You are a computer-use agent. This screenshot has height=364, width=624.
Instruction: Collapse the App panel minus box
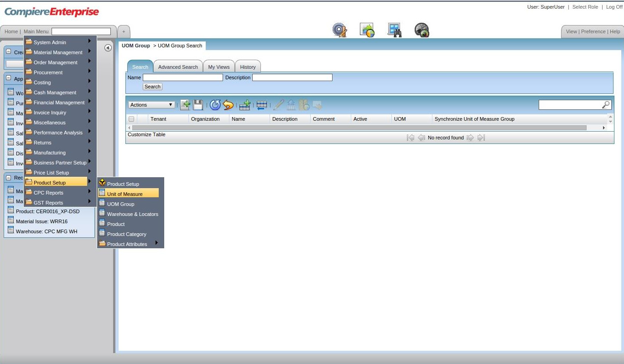tap(9, 78)
